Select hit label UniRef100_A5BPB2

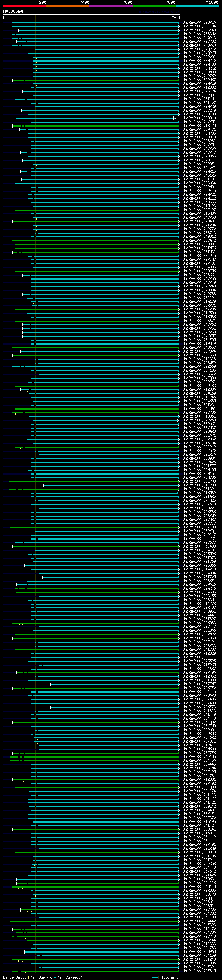[x=199, y=141]
